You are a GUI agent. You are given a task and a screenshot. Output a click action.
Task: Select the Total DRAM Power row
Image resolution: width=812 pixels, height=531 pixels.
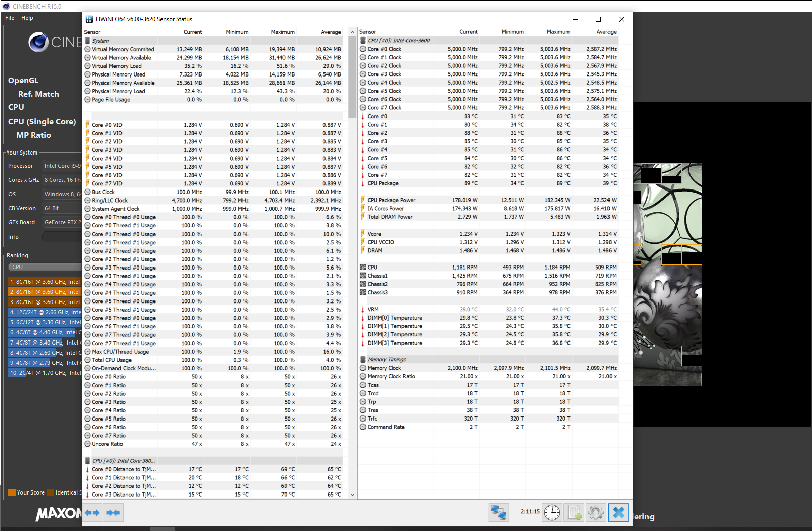[x=490, y=217]
